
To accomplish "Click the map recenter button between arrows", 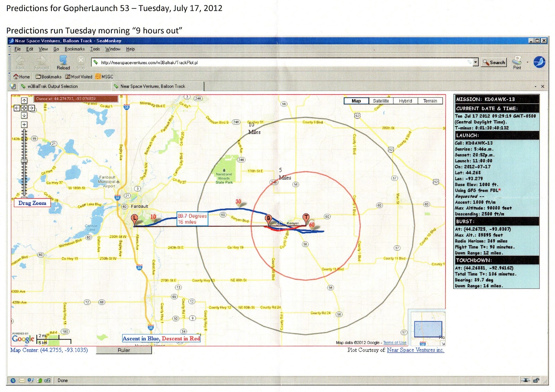I will (24, 108).
